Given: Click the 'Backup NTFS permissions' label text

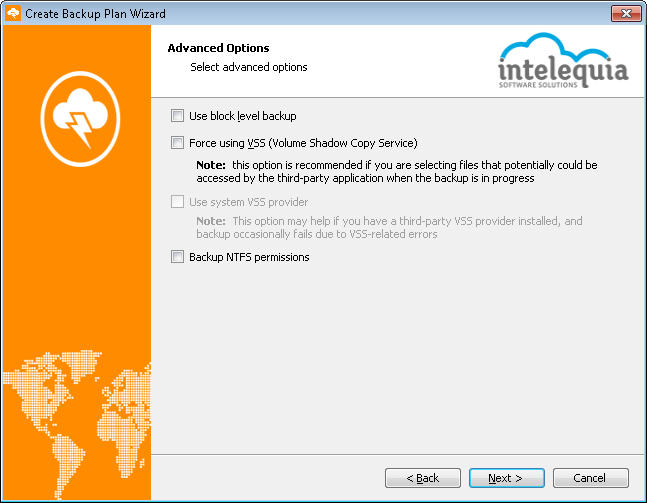Looking at the screenshot, I should [249, 257].
